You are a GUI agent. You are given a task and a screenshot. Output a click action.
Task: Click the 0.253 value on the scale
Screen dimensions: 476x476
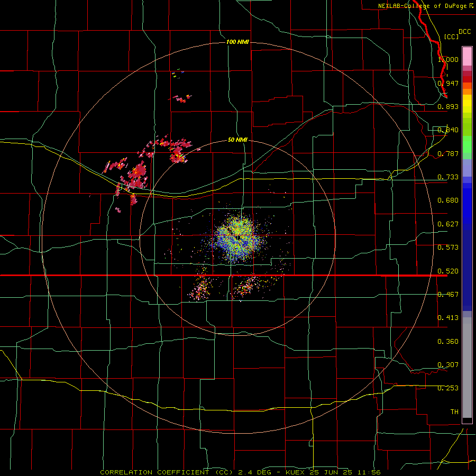coord(448,388)
